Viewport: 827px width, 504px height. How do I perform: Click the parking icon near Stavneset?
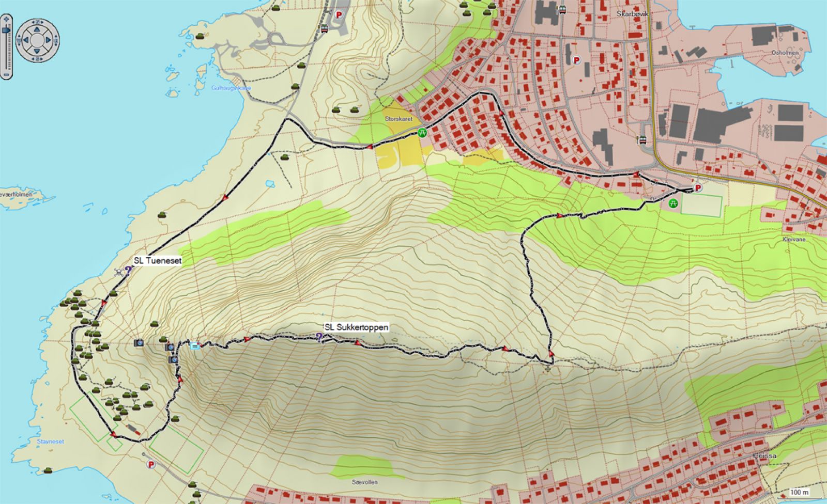[151, 464]
